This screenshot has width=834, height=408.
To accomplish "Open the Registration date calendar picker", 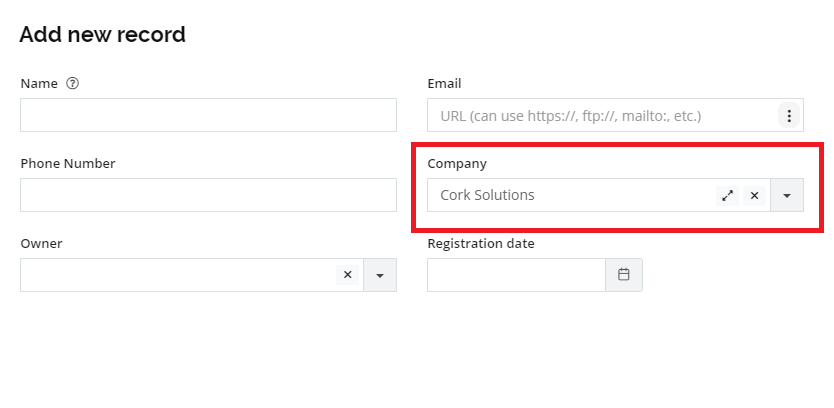I will [624, 275].
